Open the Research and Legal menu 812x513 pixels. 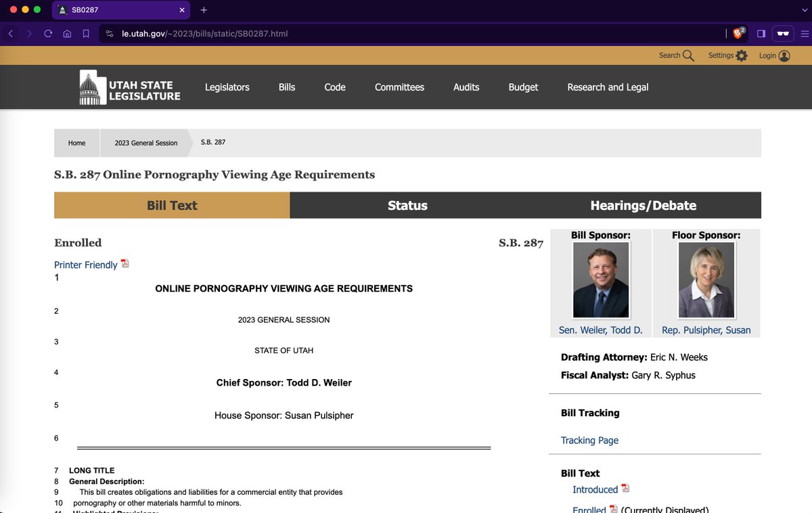(x=608, y=87)
